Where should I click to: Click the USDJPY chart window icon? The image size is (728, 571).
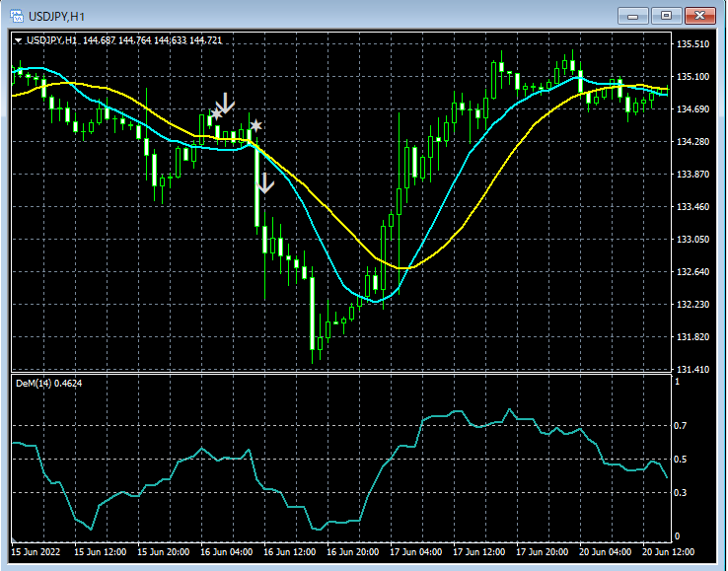pyautogui.click(x=16, y=16)
